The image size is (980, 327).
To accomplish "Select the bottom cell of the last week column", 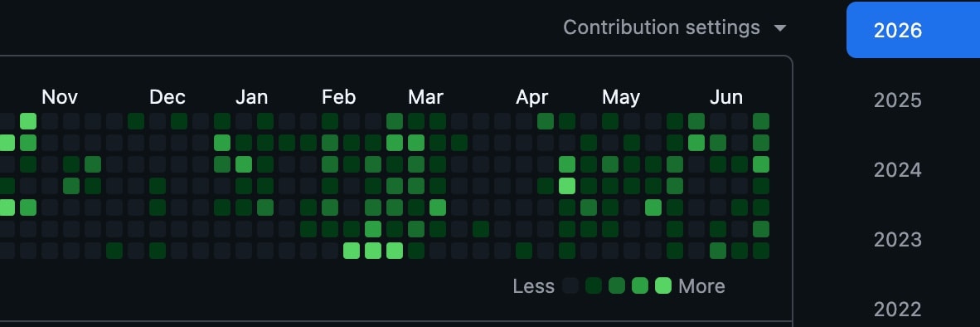I will click(x=760, y=251).
